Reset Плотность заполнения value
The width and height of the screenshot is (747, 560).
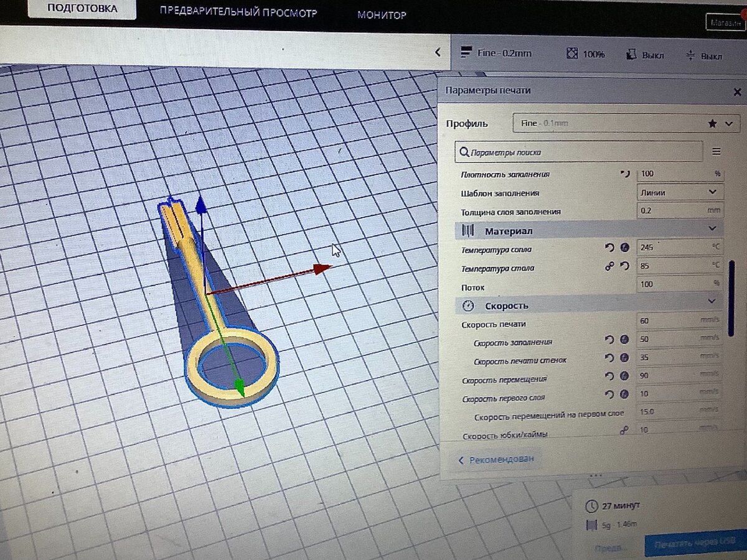pos(625,174)
